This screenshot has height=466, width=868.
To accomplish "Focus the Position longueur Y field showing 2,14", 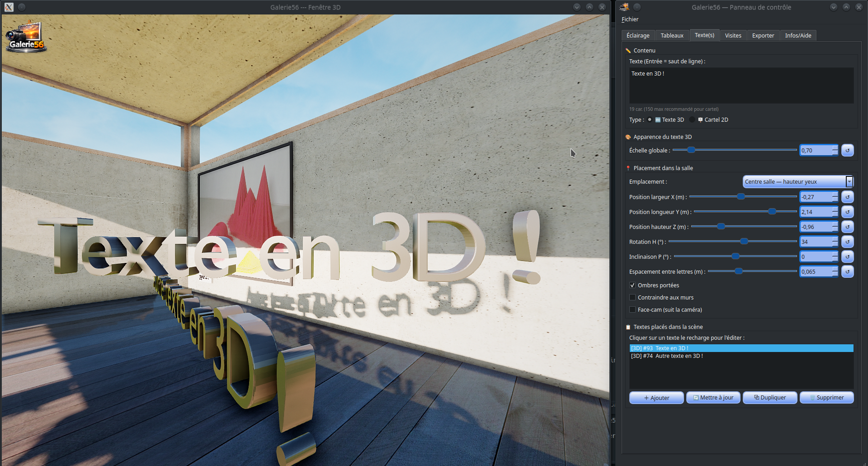I will pos(816,212).
